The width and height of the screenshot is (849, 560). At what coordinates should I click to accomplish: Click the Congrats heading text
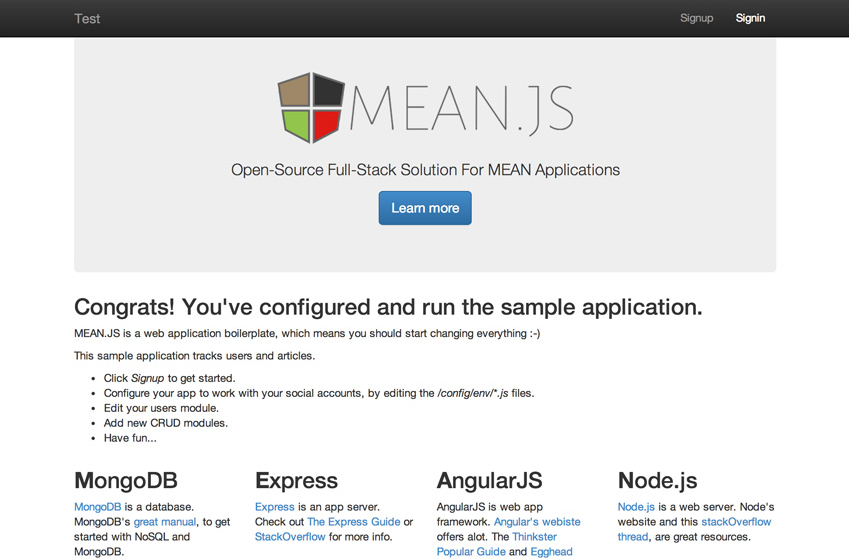(x=388, y=306)
